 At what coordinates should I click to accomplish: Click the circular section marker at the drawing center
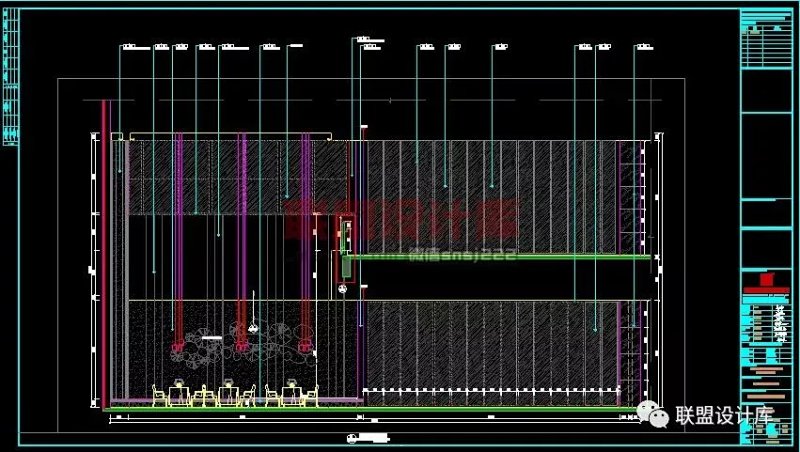point(343,288)
